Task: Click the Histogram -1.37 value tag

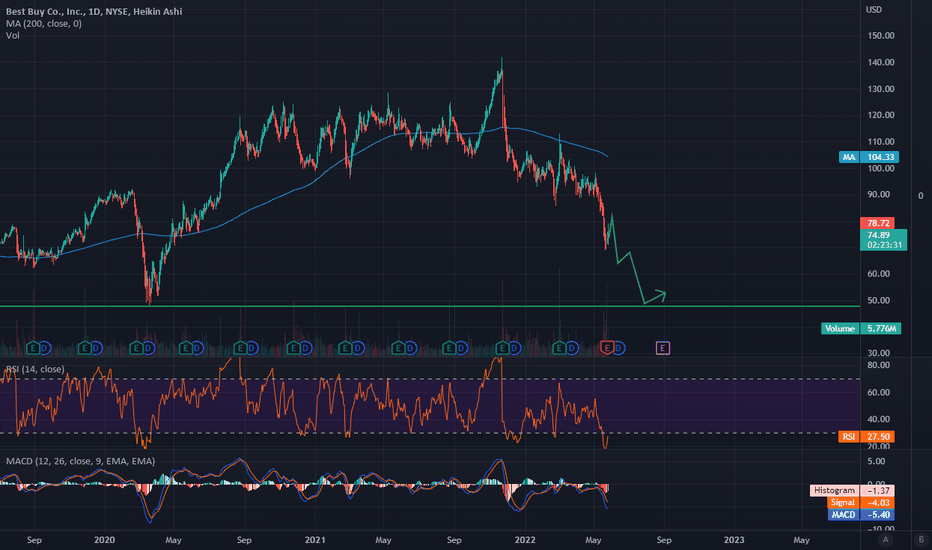Action: click(852, 491)
